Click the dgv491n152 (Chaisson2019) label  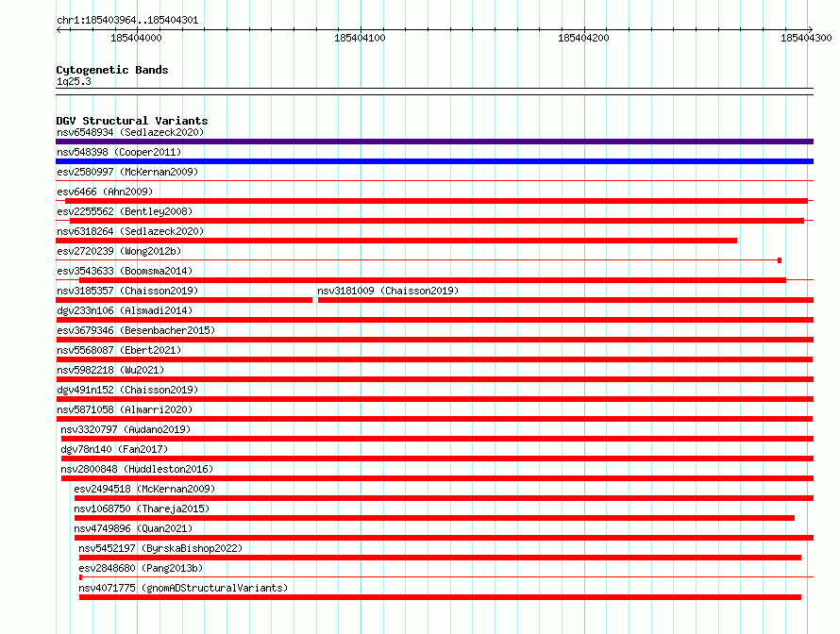[127, 390]
